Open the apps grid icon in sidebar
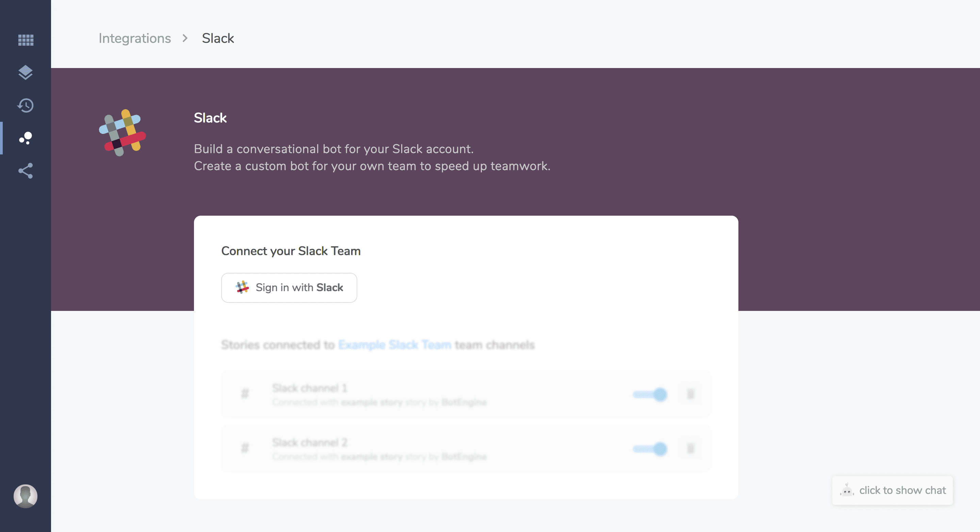Image resolution: width=980 pixels, height=532 pixels. point(26,40)
